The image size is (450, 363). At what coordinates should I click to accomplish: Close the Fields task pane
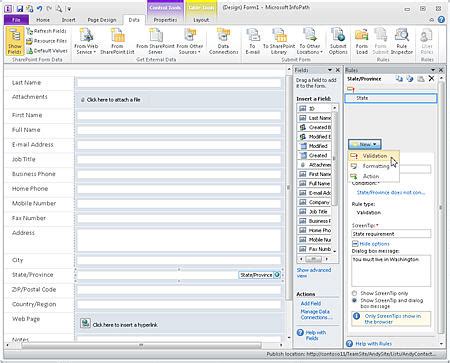click(x=338, y=70)
